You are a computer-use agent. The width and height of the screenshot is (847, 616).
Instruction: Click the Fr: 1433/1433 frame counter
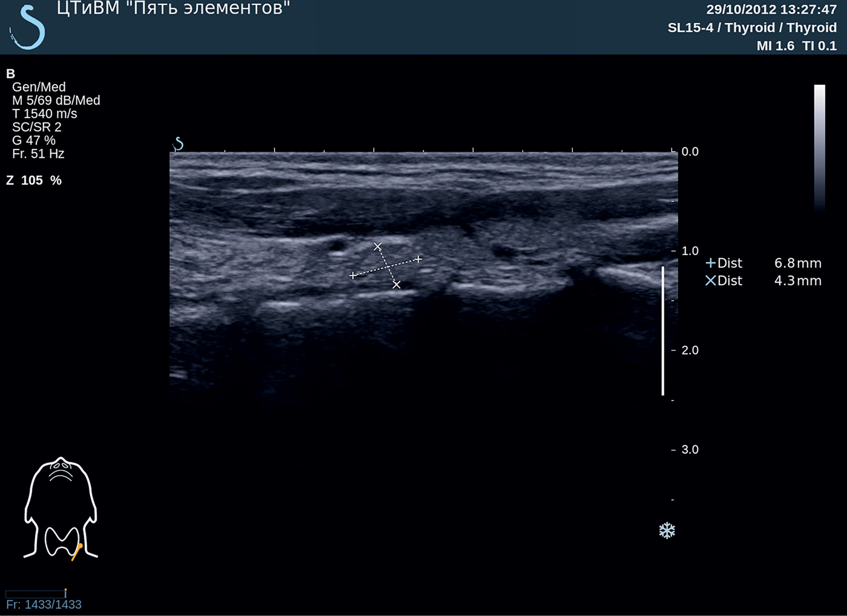[44, 605]
